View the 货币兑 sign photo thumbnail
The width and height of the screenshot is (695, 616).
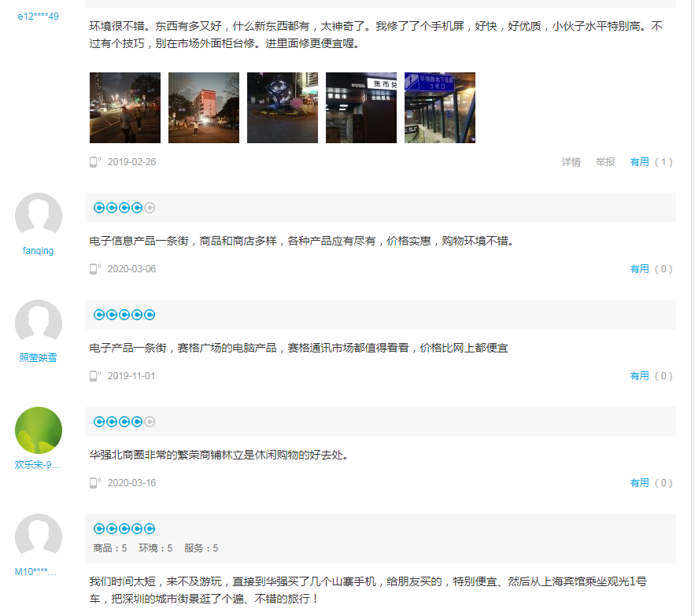pyautogui.click(x=361, y=108)
